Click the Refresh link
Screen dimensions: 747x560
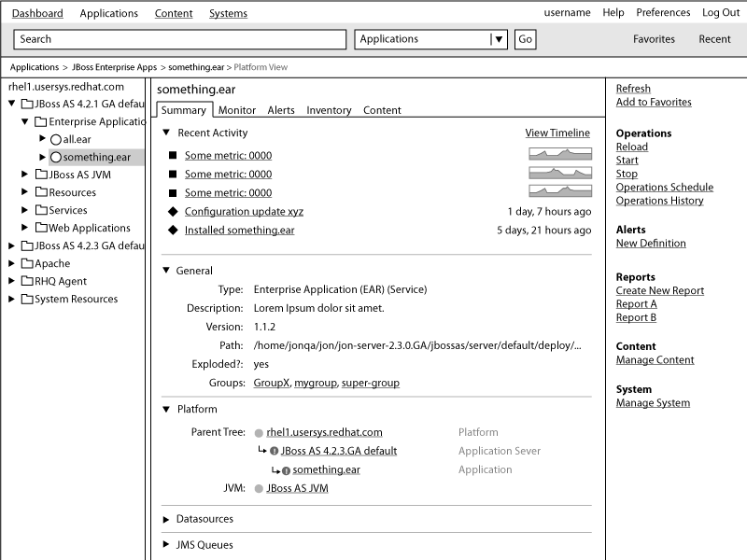tap(633, 89)
